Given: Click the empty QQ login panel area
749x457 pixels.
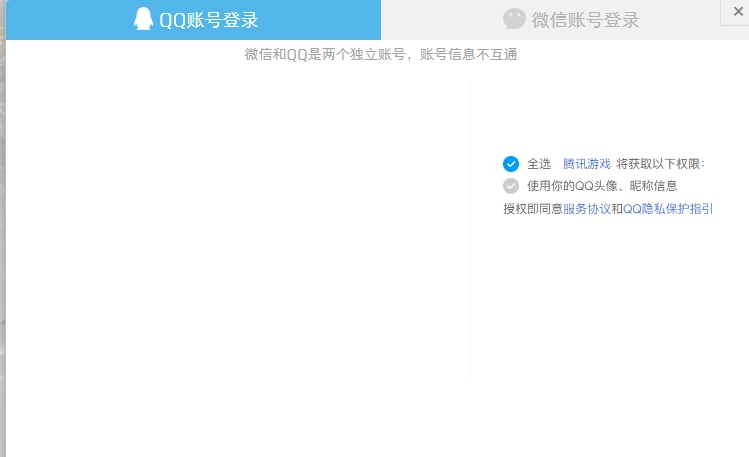Looking at the screenshot, I should [x=238, y=230].
